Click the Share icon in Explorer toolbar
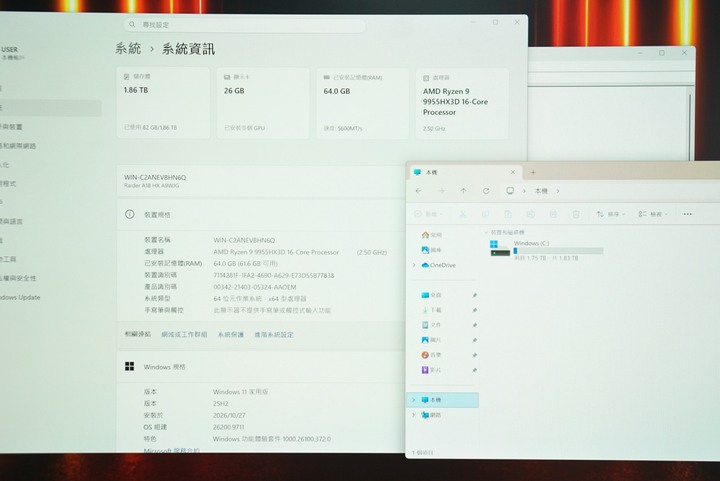The width and height of the screenshot is (720, 481). point(553,214)
